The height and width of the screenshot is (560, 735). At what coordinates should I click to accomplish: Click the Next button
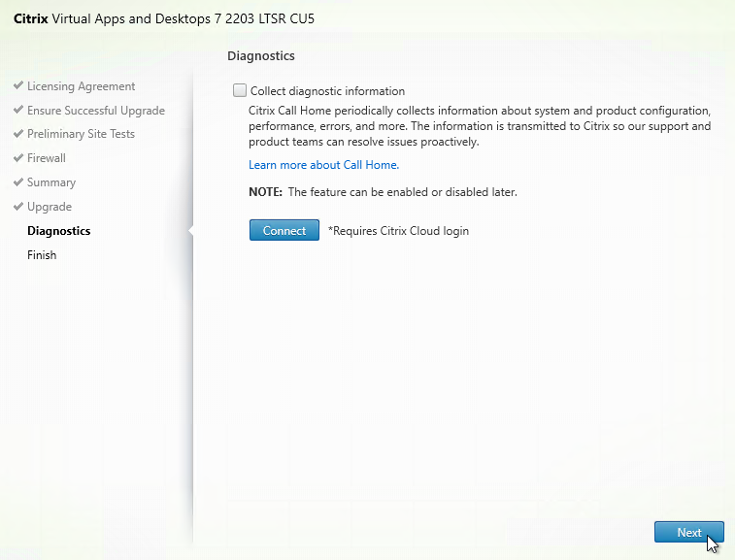point(689,533)
